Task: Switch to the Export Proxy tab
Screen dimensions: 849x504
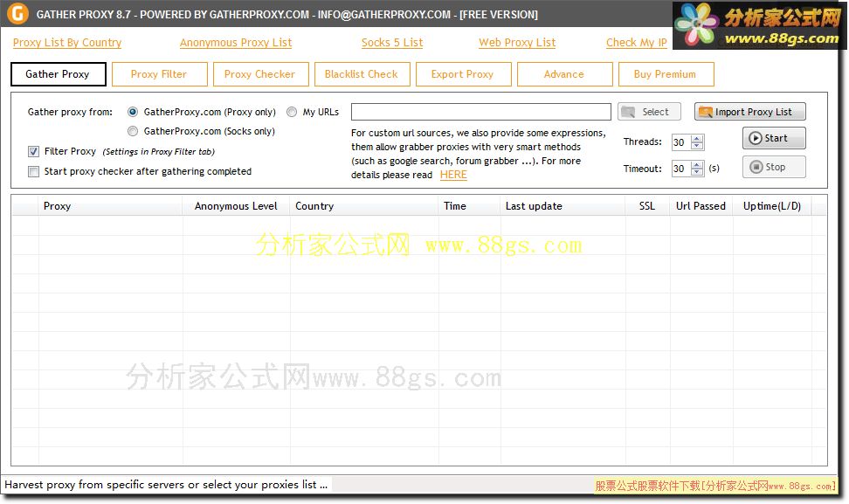Action: tap(464, 74)
